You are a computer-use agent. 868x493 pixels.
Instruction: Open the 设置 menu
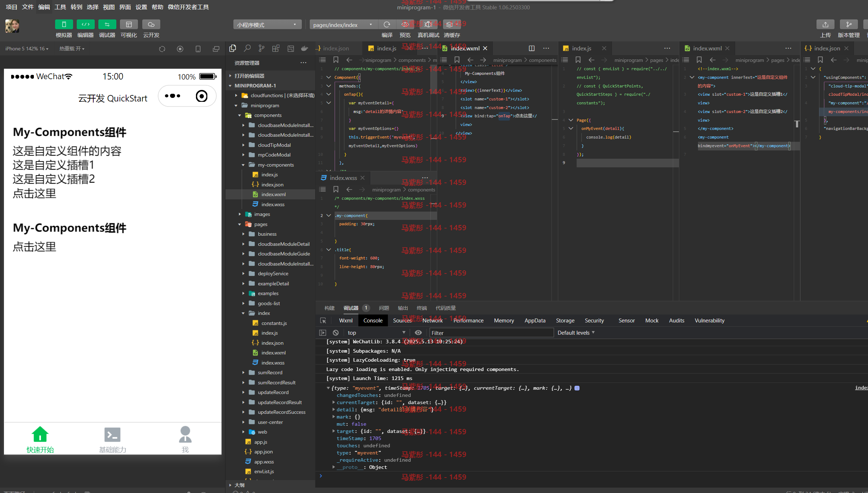(141, 7)
